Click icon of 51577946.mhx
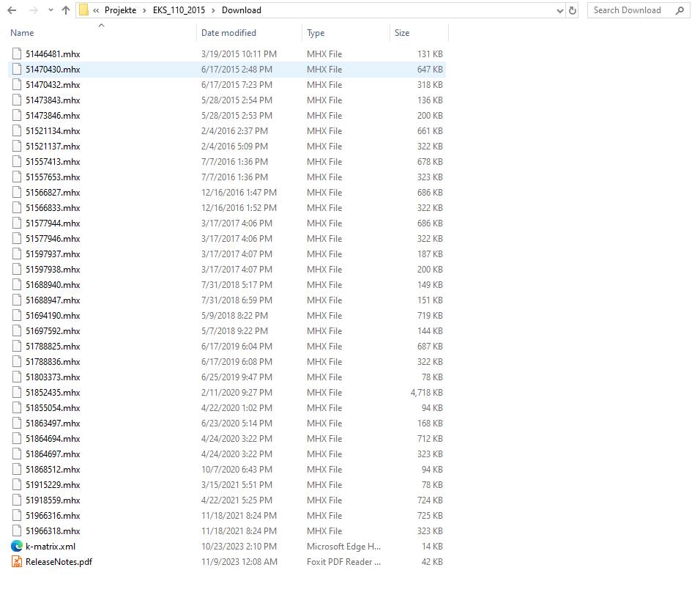Screen dimensions: 700x614 [17, 239]
